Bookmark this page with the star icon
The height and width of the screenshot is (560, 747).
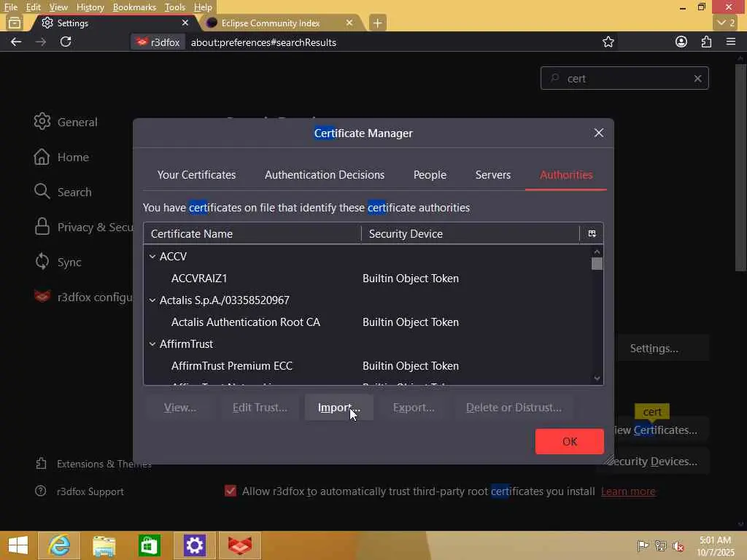click(608, 42)
